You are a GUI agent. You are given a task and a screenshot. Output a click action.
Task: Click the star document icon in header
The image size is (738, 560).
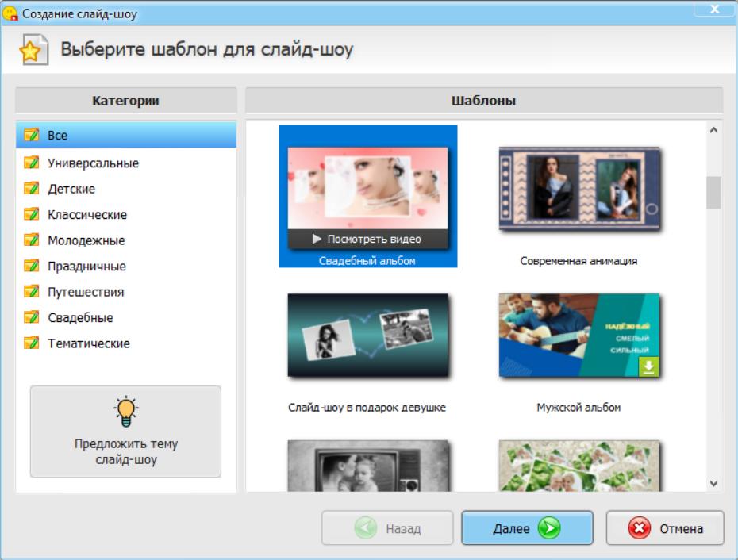(30, 52)
